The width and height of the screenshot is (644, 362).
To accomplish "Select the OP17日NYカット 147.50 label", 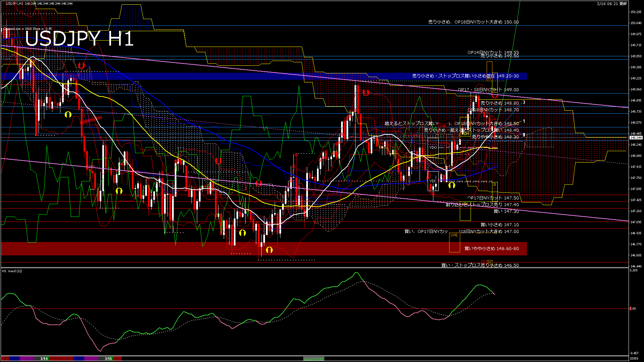I will (493, 198).
